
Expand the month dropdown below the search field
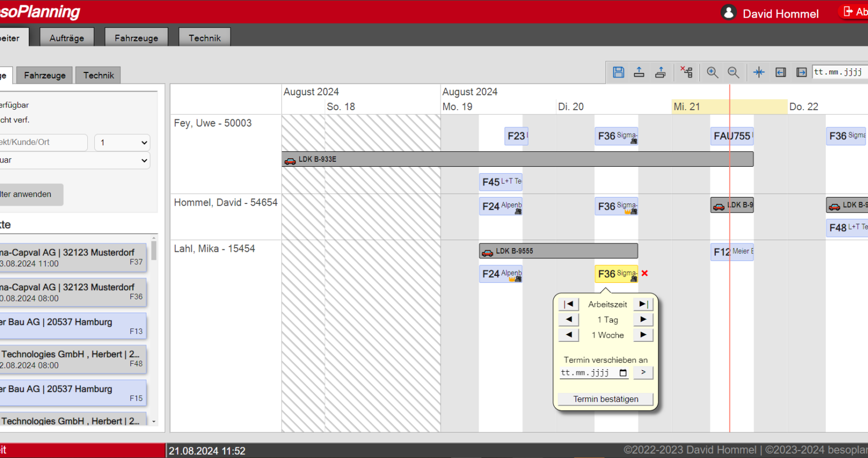(75, 160)
